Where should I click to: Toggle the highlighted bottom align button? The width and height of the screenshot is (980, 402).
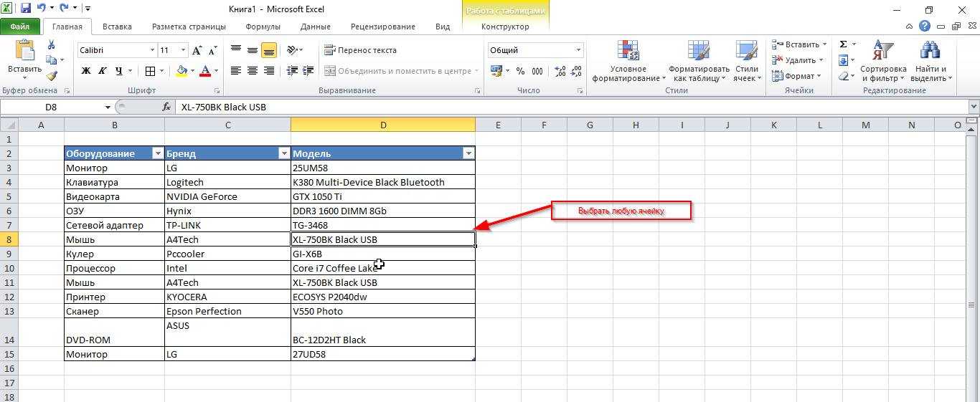coord(269,50)
